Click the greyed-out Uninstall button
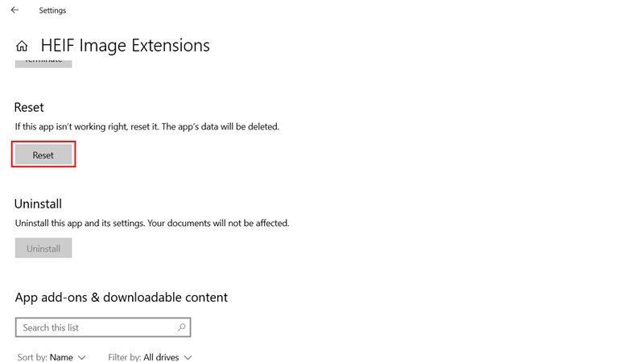Image resolution: width=644 pixels, height=362 pixels. pos(43,249)
